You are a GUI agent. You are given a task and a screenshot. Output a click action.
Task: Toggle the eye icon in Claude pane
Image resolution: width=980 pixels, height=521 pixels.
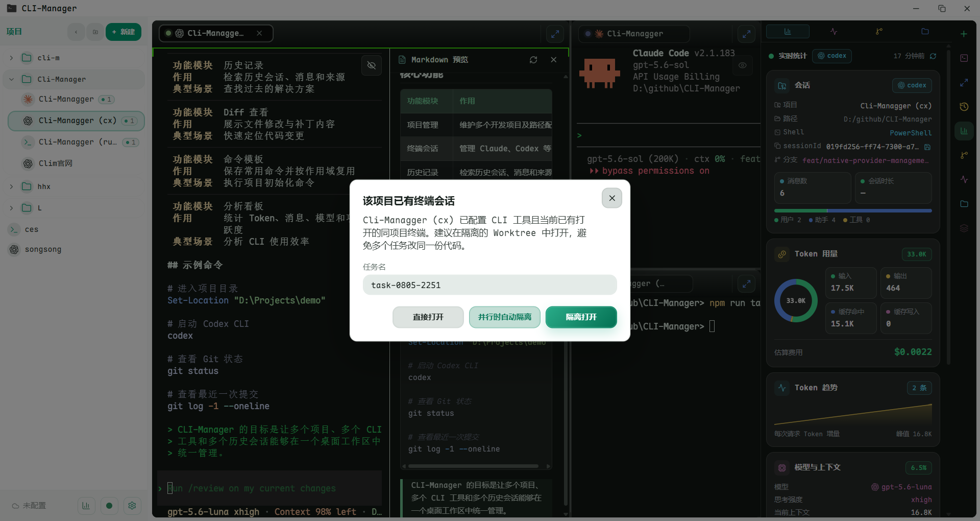[x=743, y=65]
